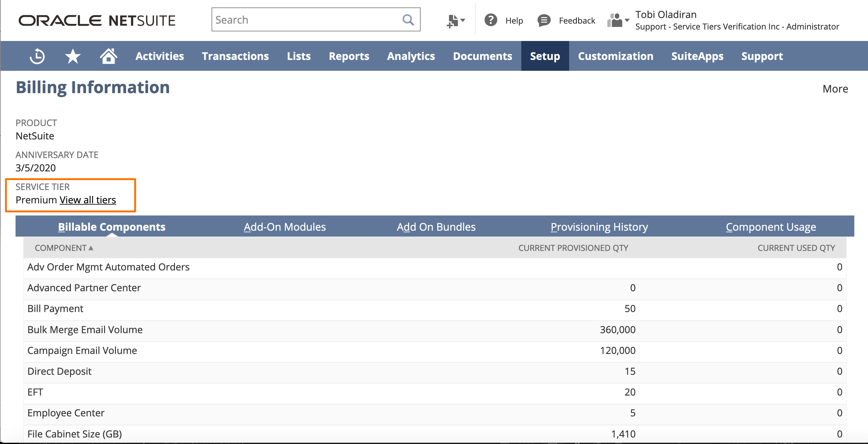Select the Advanced Partner Center row
Viewport: 868px width, 444px height.
click(x=435, y=288)
